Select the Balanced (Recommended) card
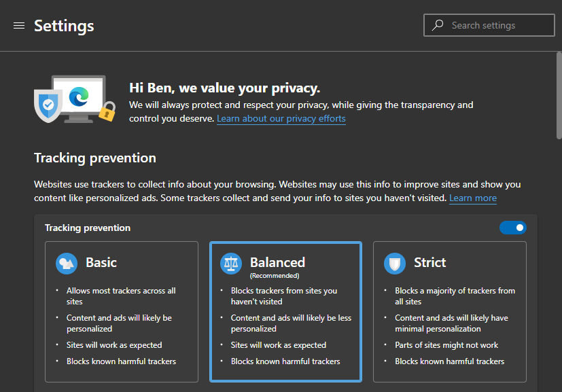 285,312
